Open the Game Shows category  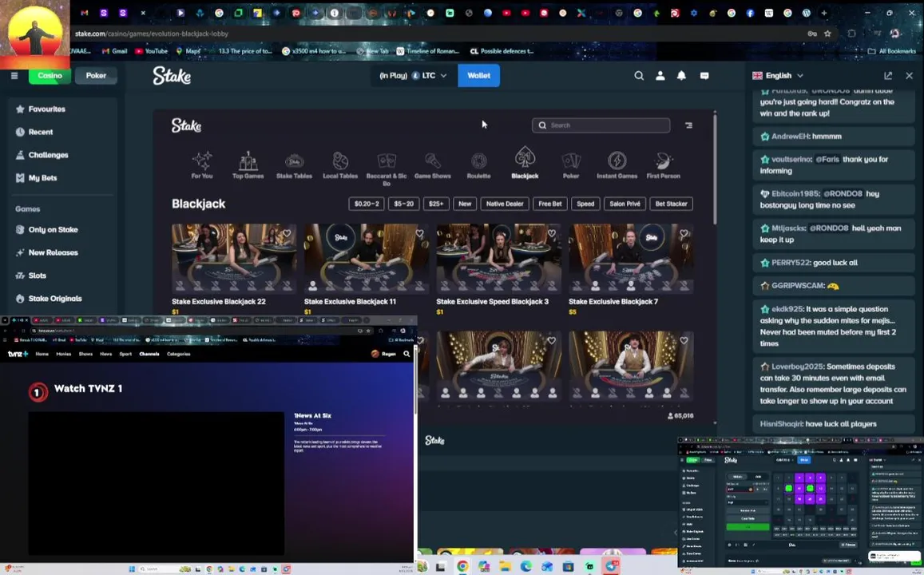[433, 165]
